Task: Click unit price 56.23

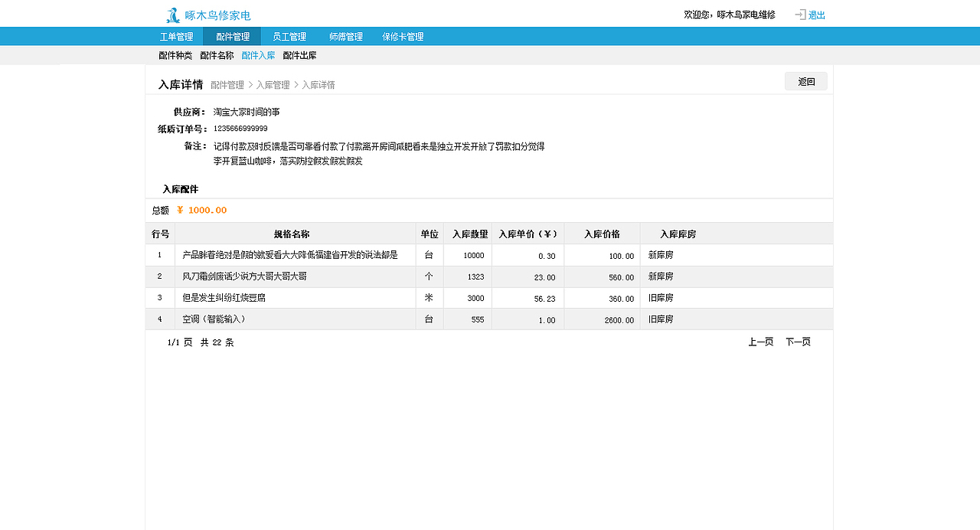Action: pos(544,299)
